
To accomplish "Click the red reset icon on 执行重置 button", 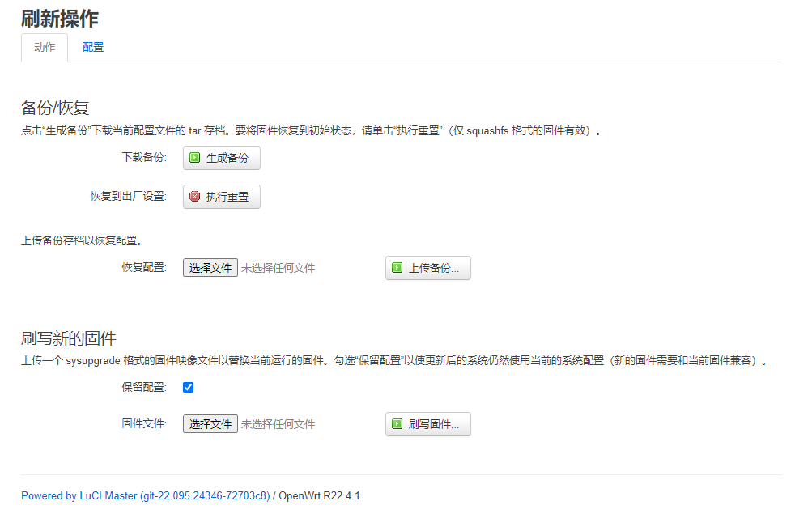I will click(x=194, y=197).
